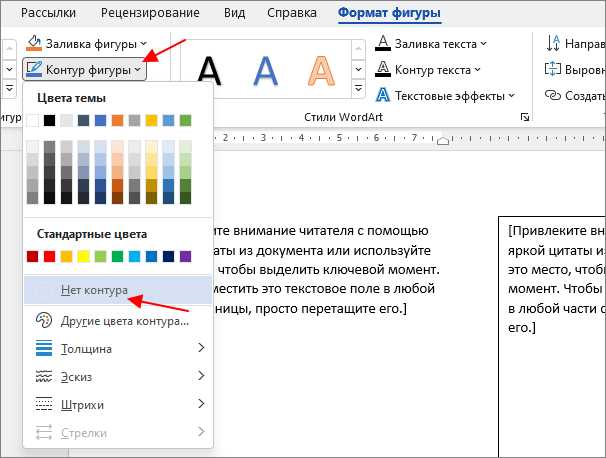606x458 pixels.
Task: Expand WordArt styles gallery More button
Action: [358, 89]
